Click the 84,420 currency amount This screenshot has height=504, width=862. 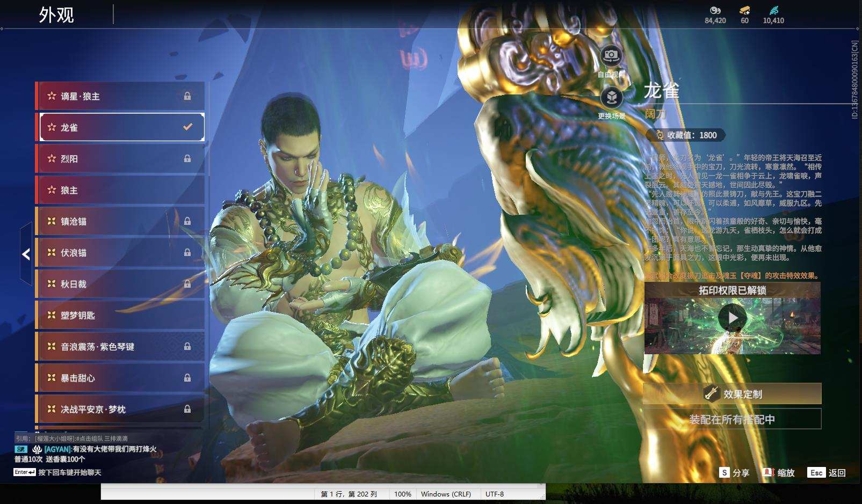coord(715,20)
